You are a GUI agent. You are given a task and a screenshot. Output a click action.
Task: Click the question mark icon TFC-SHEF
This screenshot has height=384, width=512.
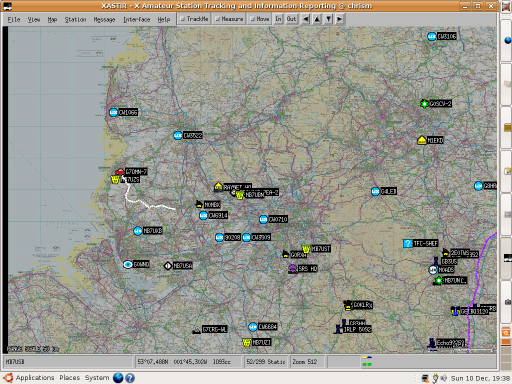point(408,243)
